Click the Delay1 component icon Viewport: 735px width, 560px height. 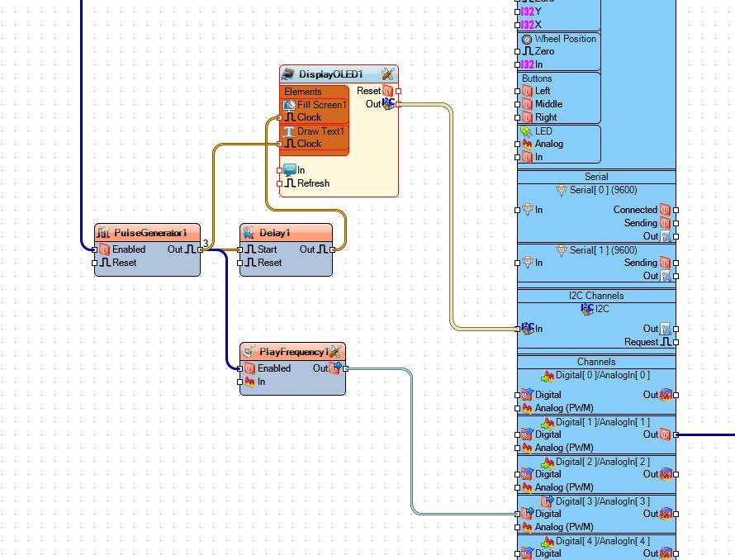tap(249, 233)
